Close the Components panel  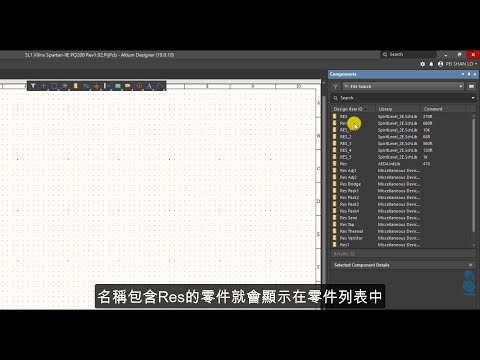[x=475, y=74]
